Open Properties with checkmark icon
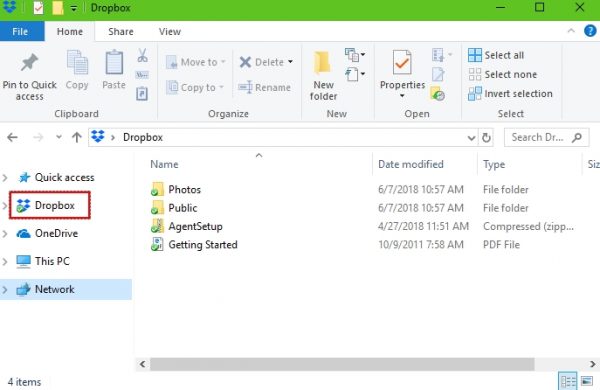The width and height of the screenshot is (600, 390). click(402, 62)
